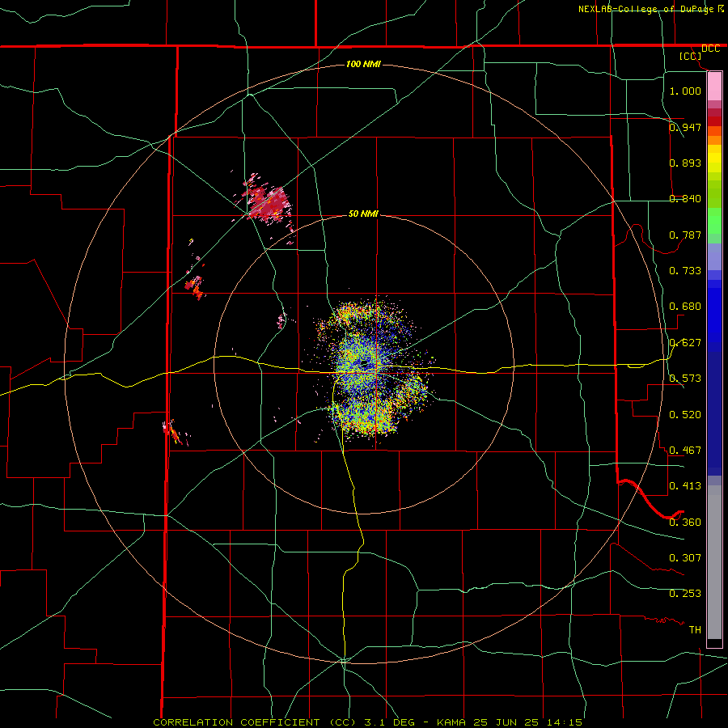Click the 100 NMI range ring label

[x=363, y=64]
